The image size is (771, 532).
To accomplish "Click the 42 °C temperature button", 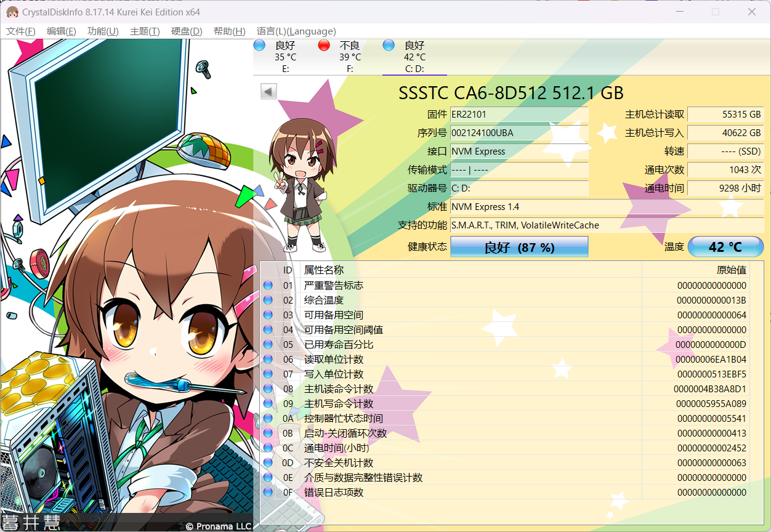I will [725, 247].
